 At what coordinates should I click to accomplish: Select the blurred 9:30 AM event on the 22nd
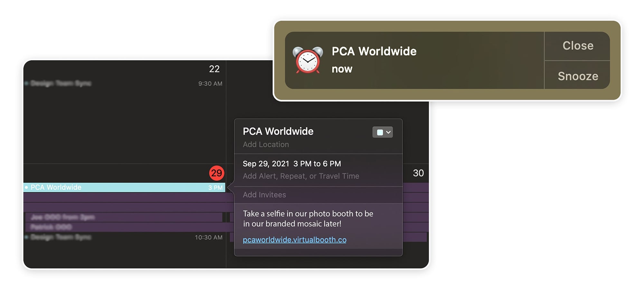click(x=124, y=83)
